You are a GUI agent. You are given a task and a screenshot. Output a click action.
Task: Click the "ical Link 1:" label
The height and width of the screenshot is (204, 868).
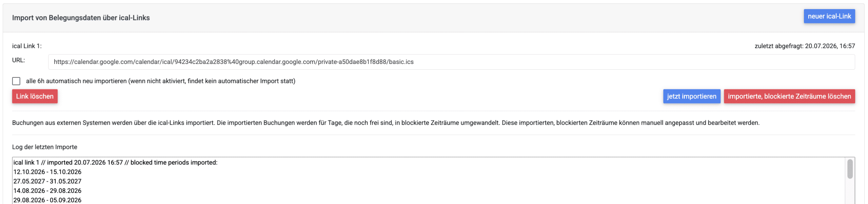pos(27,46)
